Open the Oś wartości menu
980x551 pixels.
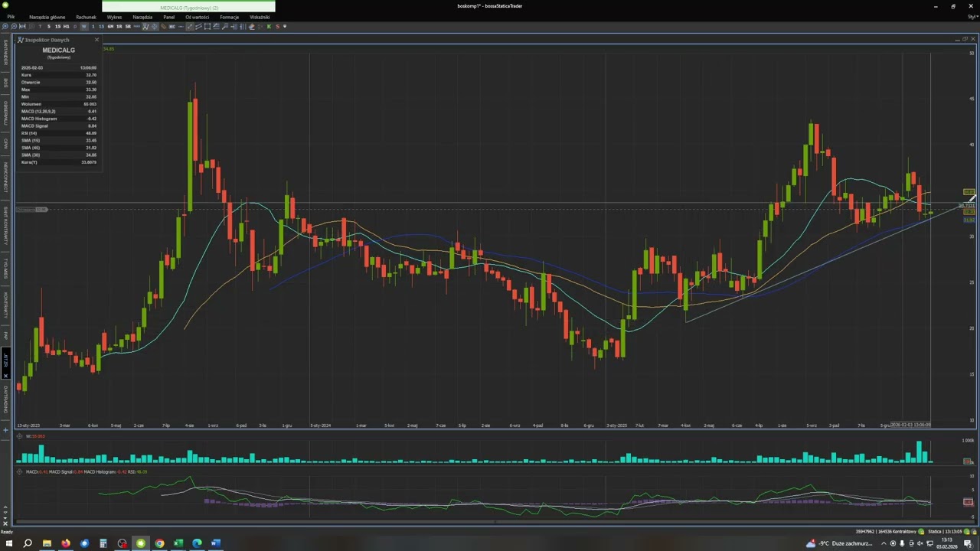click(197, 17)
